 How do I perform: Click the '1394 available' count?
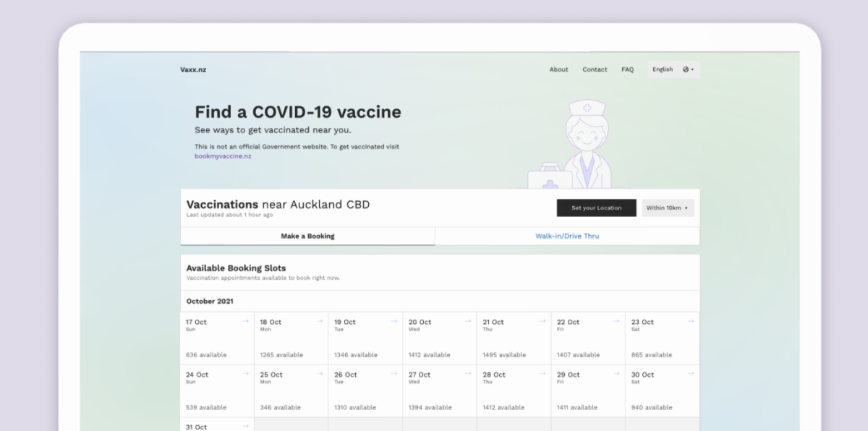tap(430, 407)
